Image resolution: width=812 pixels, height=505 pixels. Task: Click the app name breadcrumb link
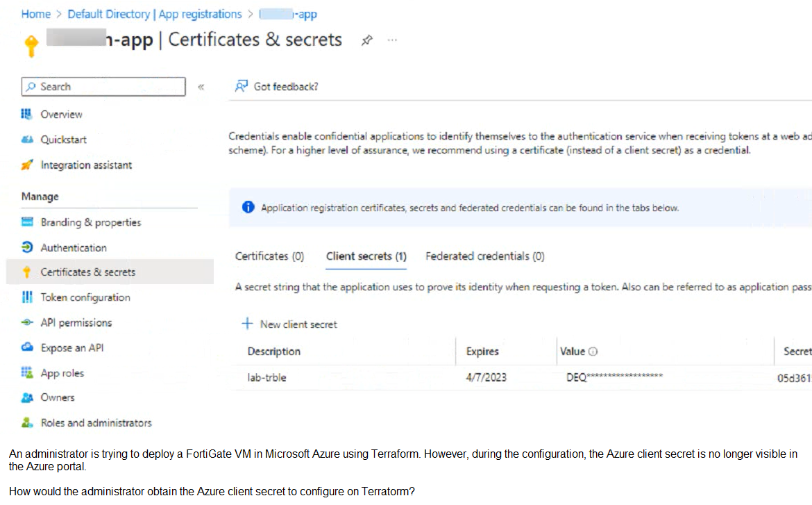coord(288,14)
